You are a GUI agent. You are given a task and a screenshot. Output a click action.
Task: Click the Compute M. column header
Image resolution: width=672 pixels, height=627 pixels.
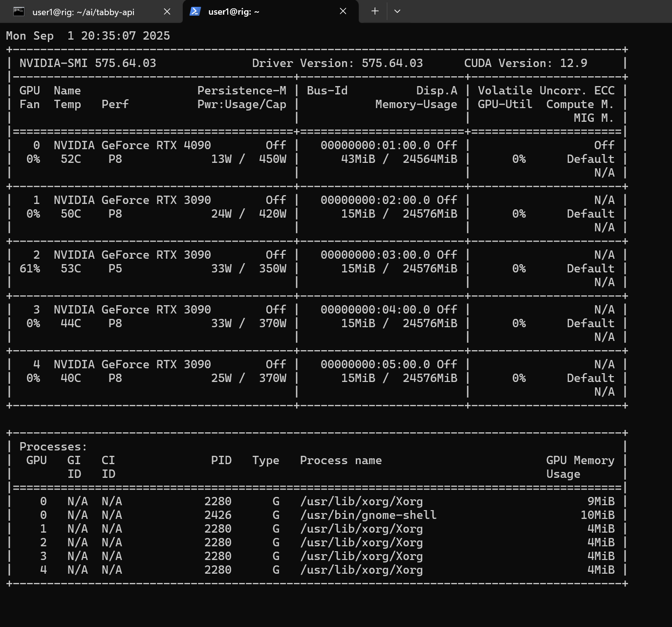580,104
